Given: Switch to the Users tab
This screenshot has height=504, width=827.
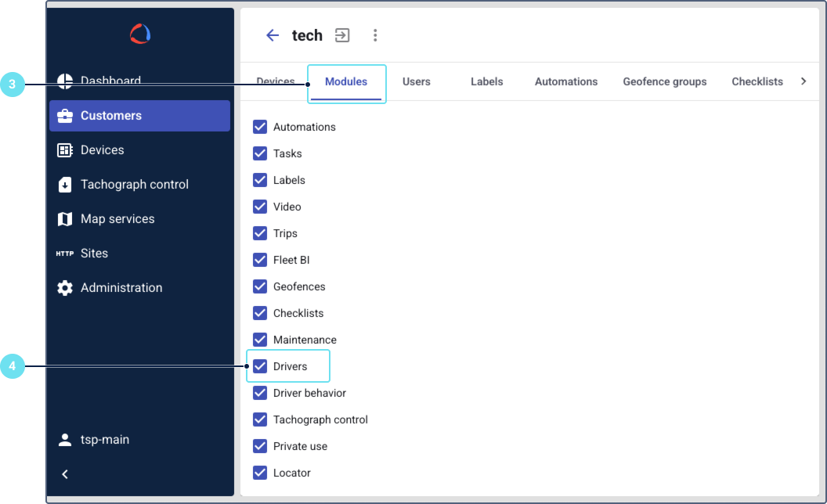Looking at the screenshot, I should [416, 81].
